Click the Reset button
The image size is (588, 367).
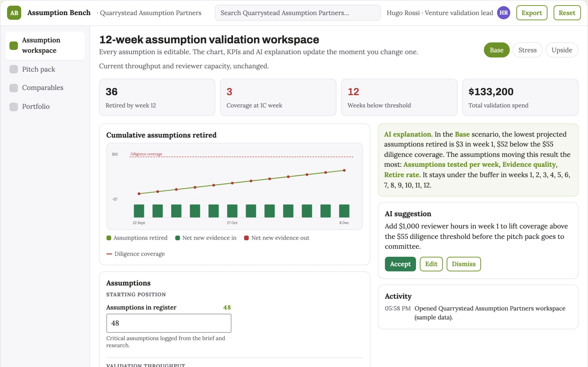click(567, 13)
